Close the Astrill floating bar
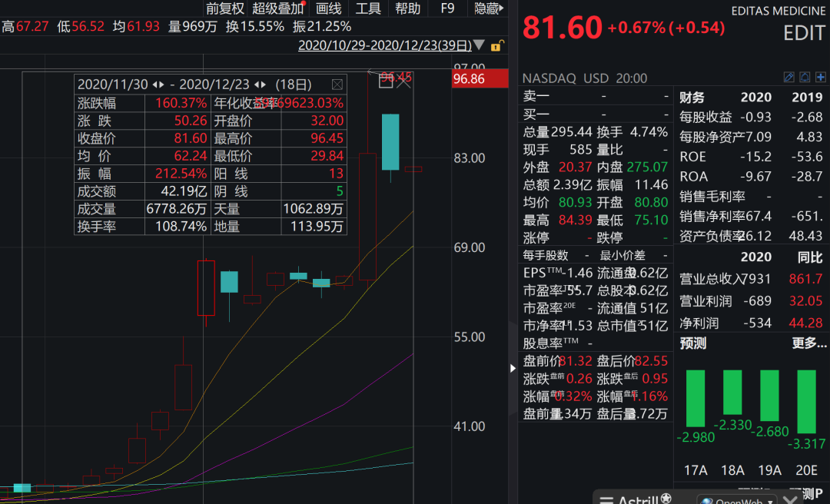 [790, 499]
